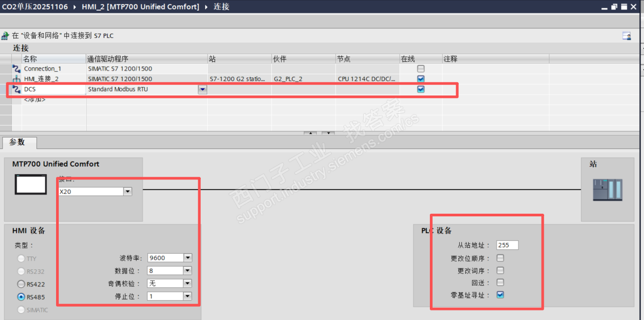Open the X20 interface dropdown
644x320 pixels.
(128, 191)
